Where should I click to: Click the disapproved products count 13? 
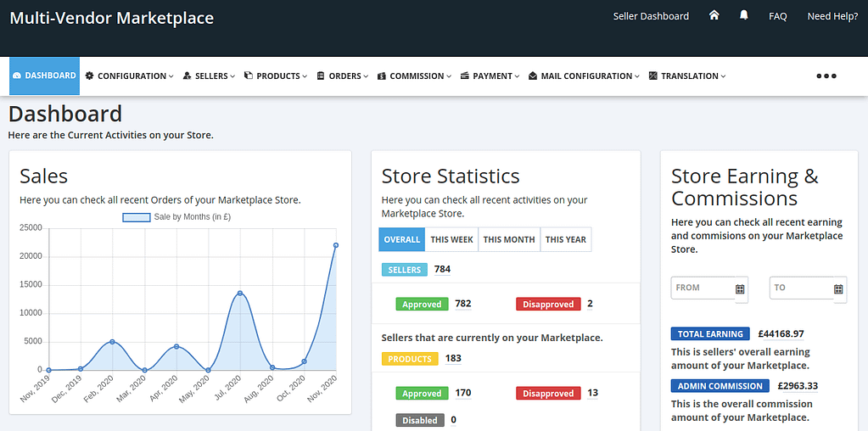[x=593, y=394]
